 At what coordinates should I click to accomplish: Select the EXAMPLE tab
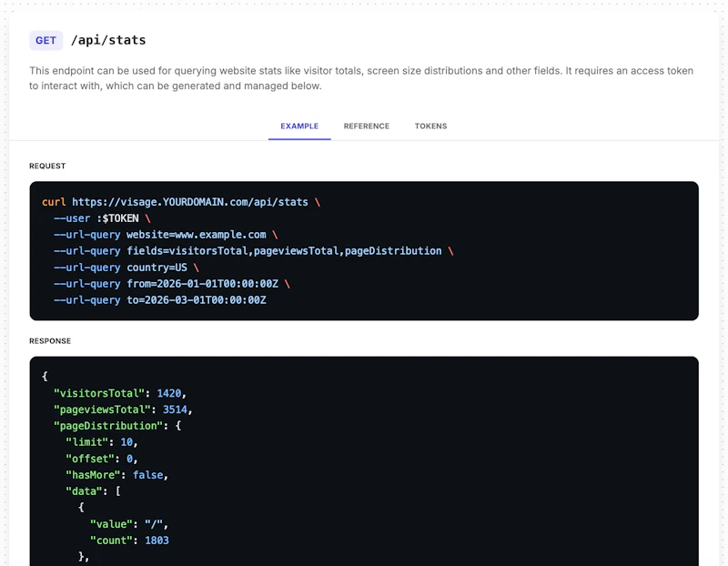(x=299, y=126)
